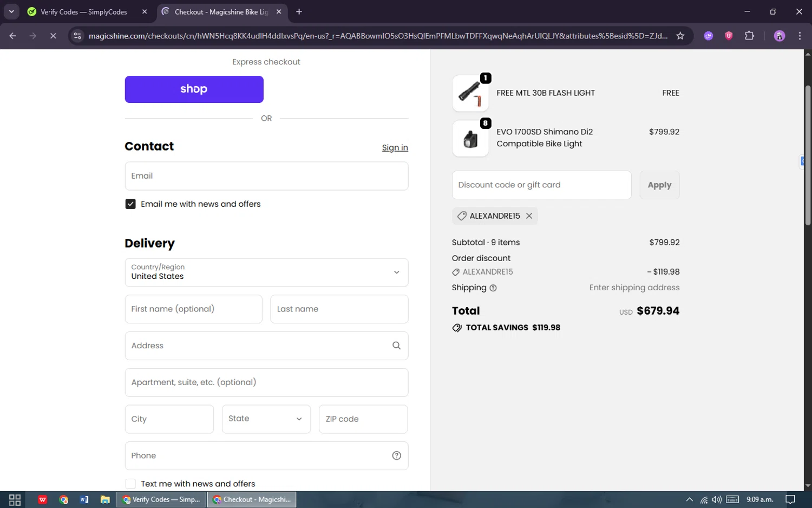Click the $679.94 total amount
Image resolution: width=812 pixels, height=508 pixels.
point(658,311)
